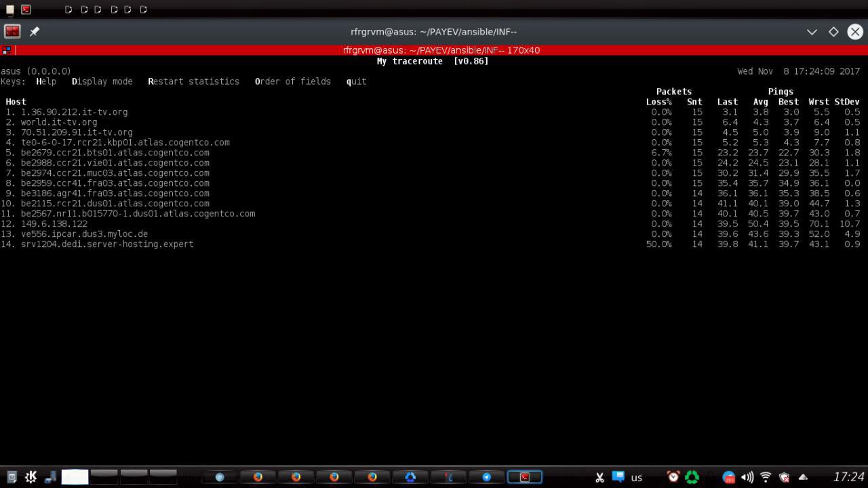Click the beige document icon in top panel
Viewport: 868px width, 488px height.
click(x=10, y=10)
